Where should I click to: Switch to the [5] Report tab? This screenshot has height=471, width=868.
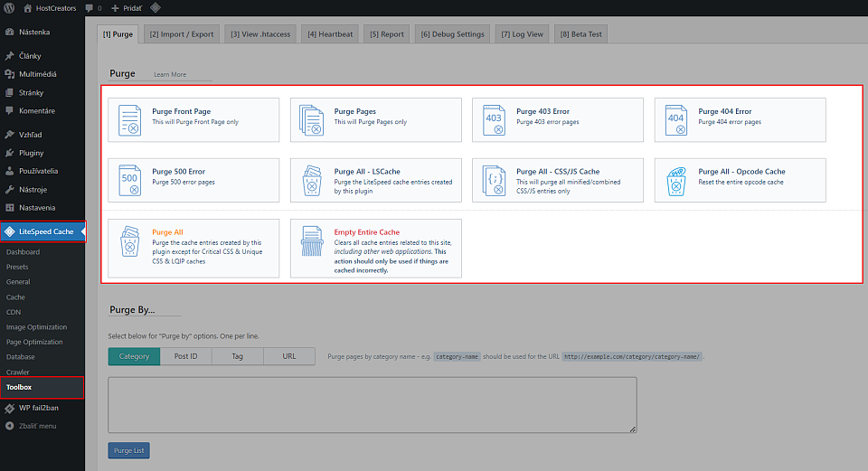click(387, 33)
